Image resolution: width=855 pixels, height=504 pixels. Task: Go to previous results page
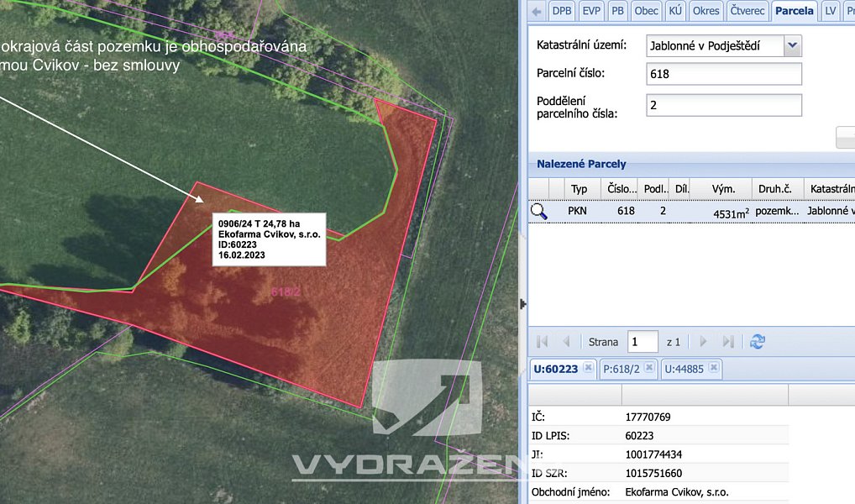pyautogui.click(x=567, y=342)
